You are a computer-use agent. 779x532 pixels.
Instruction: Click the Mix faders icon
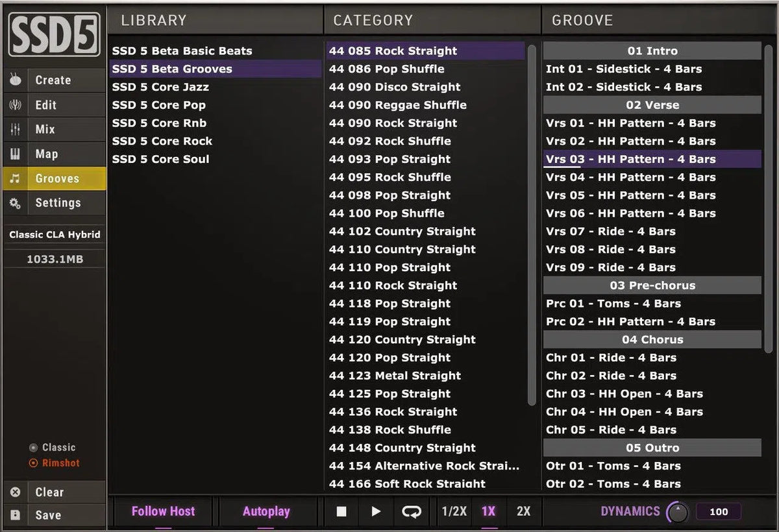coord(15,129)
